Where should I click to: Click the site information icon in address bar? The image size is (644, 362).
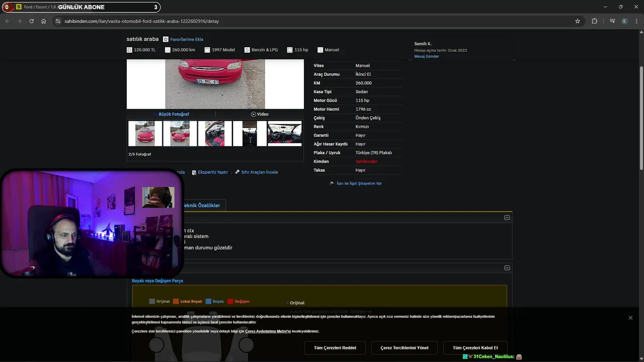click(x=58, y=21)
